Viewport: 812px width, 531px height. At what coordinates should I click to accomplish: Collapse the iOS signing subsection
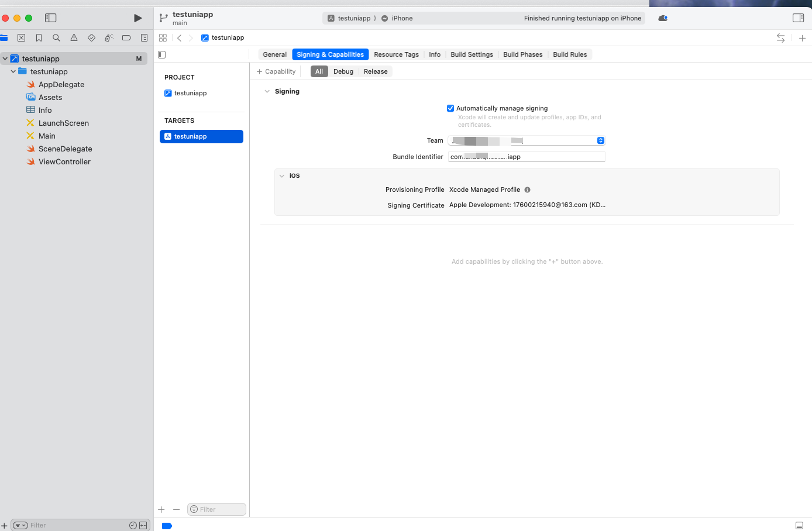tap(281, 175)
